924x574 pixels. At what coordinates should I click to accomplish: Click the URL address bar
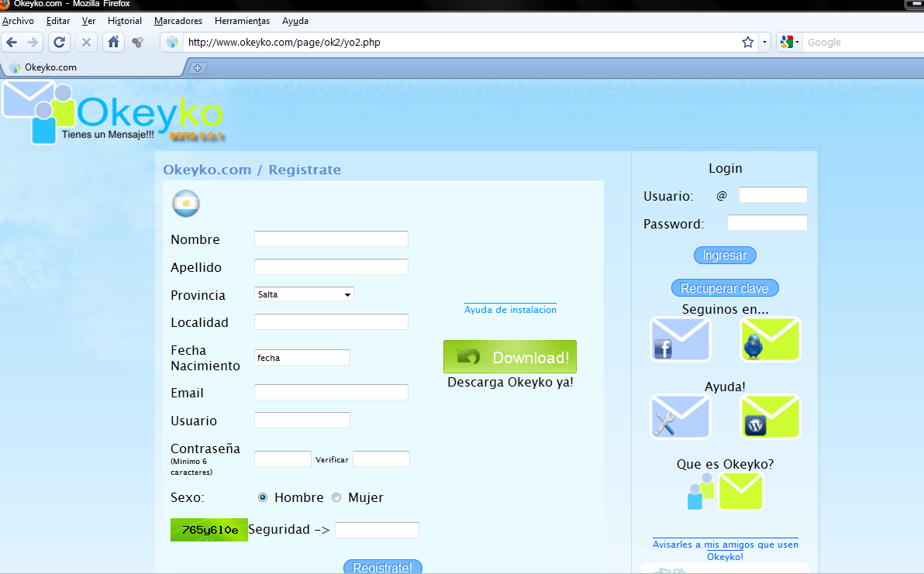pos(460,43)
